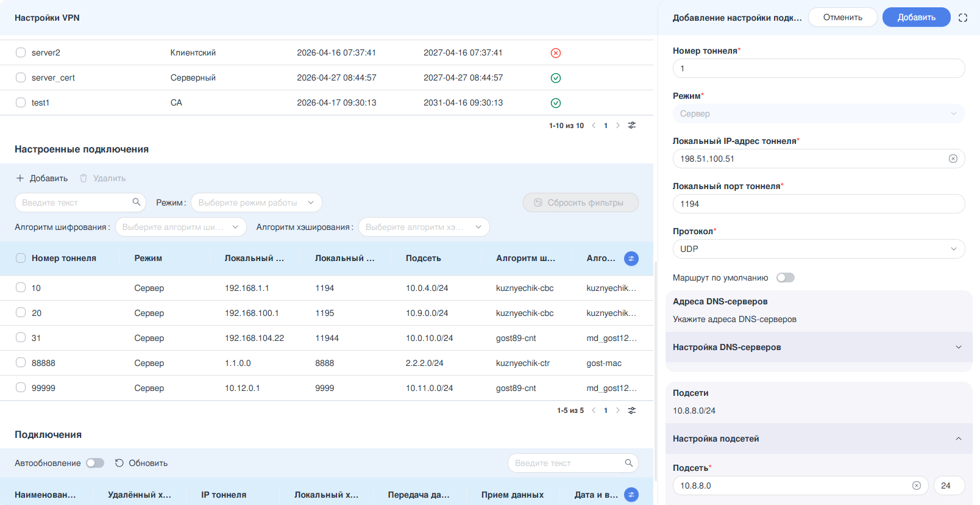Enable Маршрут по умолчанию toggle

[x=786, y=278]
